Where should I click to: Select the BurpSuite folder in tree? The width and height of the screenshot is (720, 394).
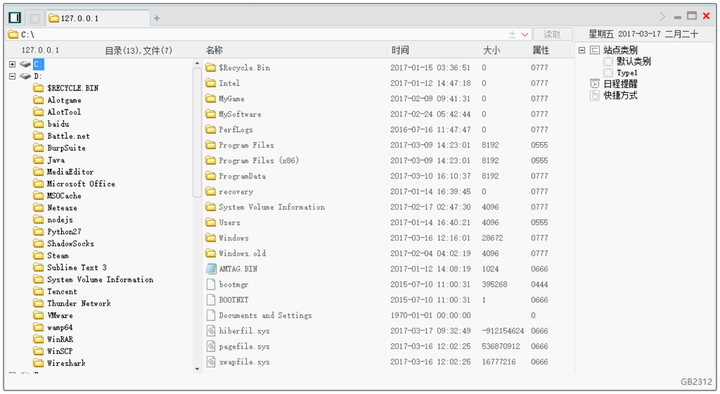pyautogui.click(x=66, y=148)
